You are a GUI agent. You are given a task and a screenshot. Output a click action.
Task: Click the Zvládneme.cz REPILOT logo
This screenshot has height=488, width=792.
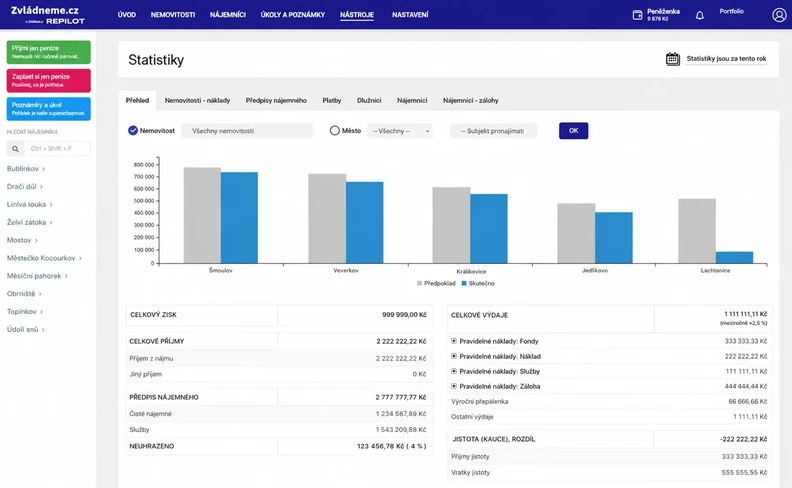(47, 15)
